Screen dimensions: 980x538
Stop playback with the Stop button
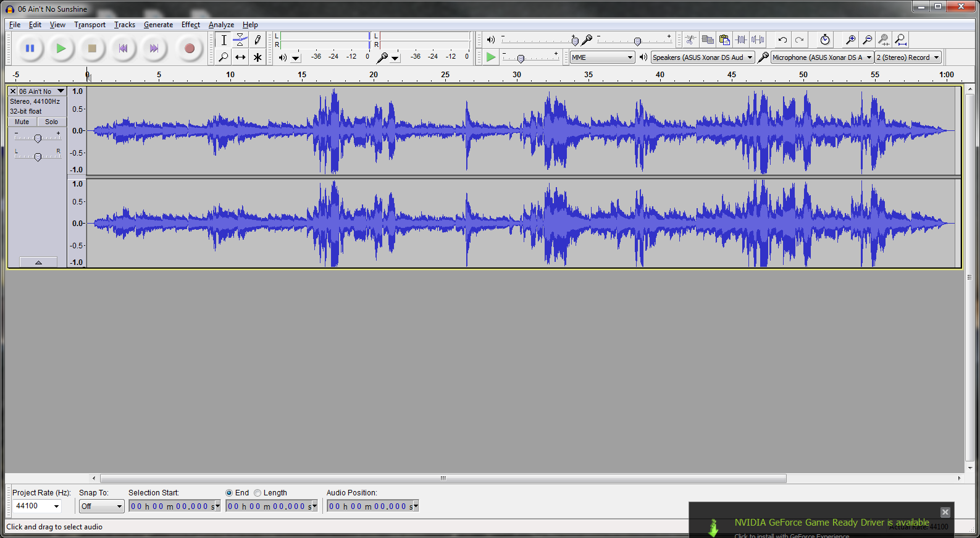click(x=92, y=48)
